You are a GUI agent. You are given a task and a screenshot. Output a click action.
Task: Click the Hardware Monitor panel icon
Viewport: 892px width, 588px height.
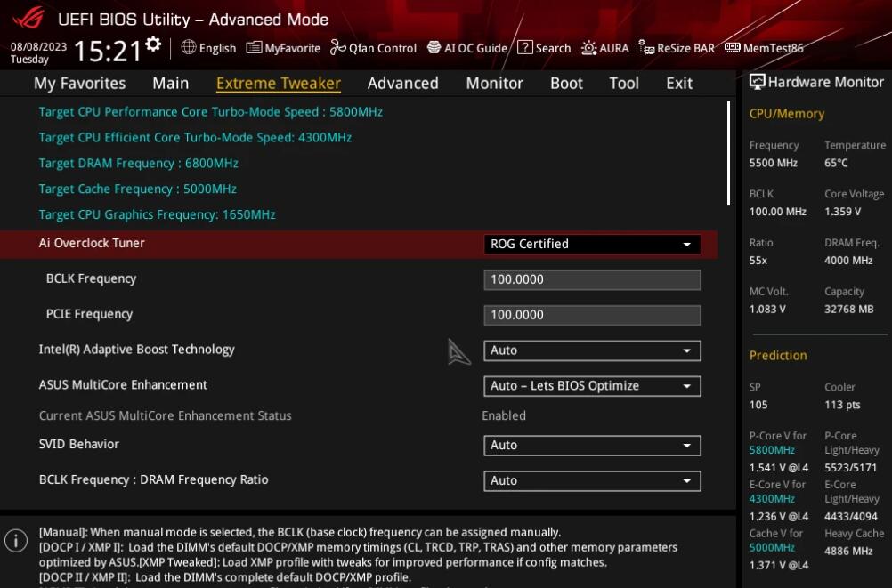758,81
